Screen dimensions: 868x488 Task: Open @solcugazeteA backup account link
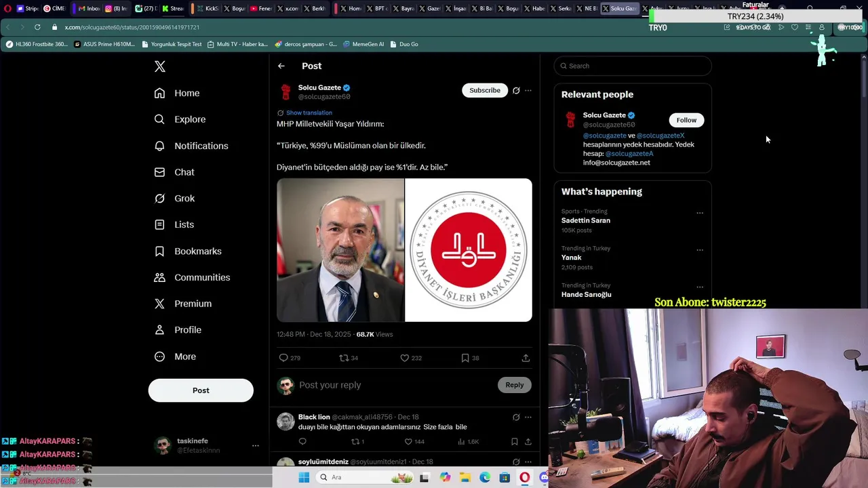[629, 154]
